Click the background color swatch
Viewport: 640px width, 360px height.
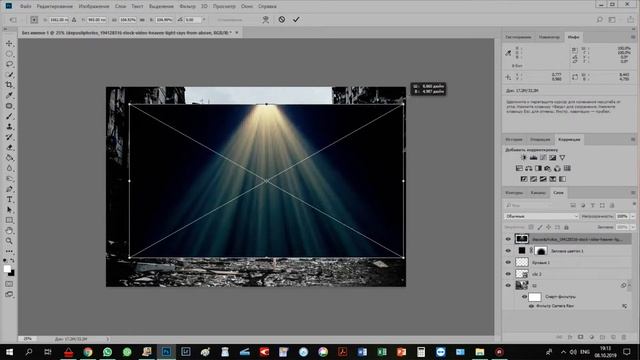pyautogui.click(x=12, y=273)
